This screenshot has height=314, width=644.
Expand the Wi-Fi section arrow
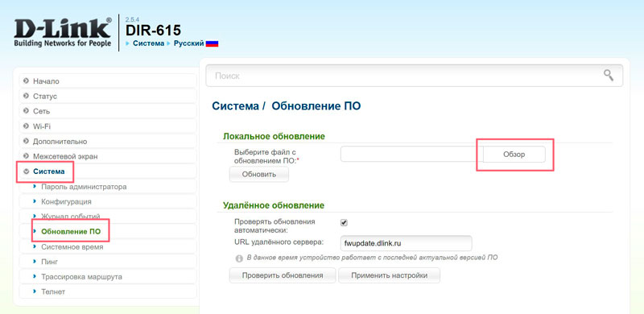(x=27, y=126)
